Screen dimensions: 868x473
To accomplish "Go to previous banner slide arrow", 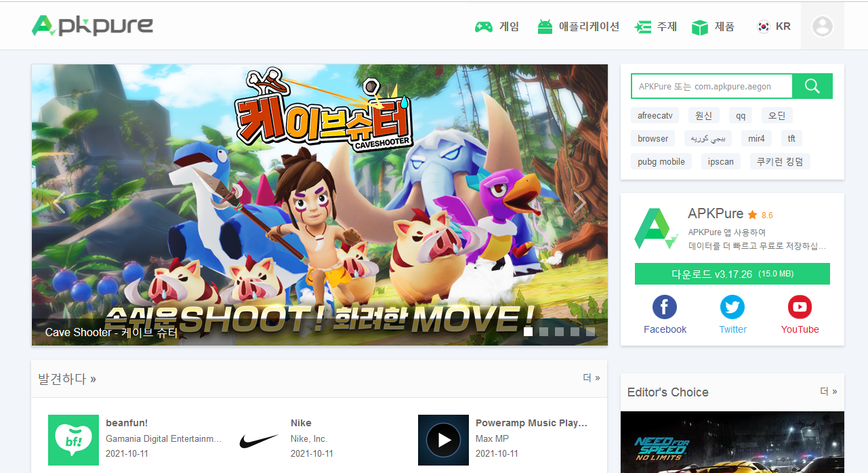I will [x=59, y=203].
